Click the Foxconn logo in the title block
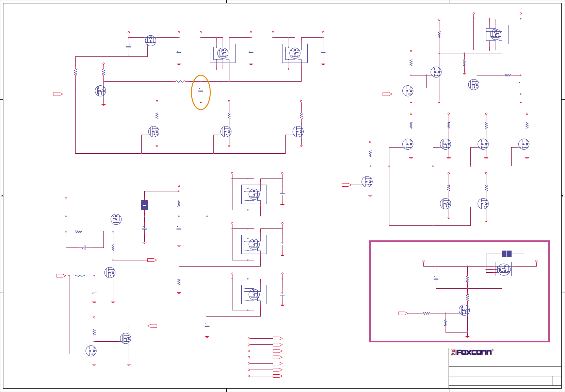 471,353
